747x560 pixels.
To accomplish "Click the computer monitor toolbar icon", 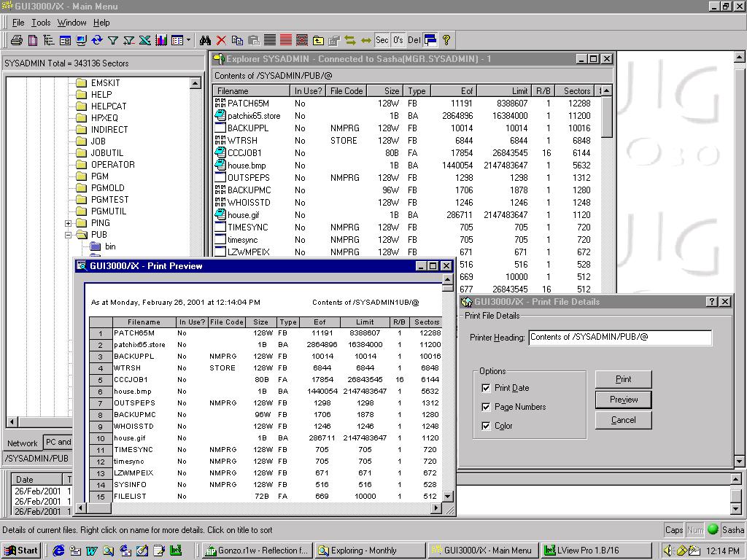I will pyautogui.click(x=81, y=41).
